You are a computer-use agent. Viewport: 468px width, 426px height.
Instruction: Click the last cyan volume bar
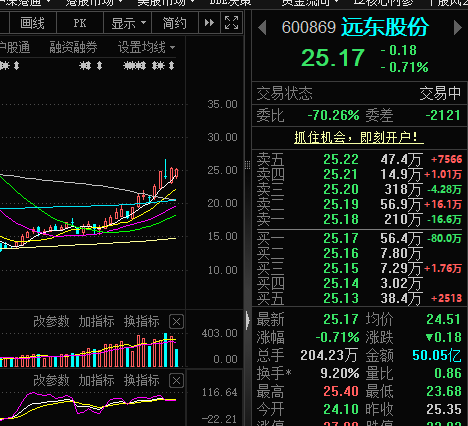click(x=176, y=358)
